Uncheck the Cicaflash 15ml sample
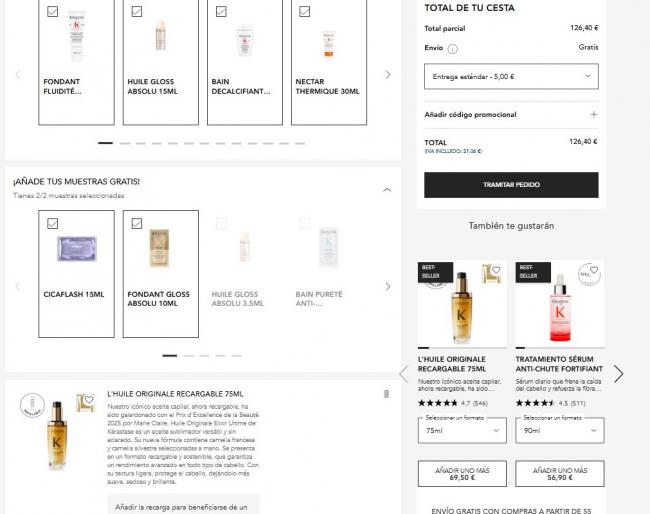650x514 pixels. [53, 223]
